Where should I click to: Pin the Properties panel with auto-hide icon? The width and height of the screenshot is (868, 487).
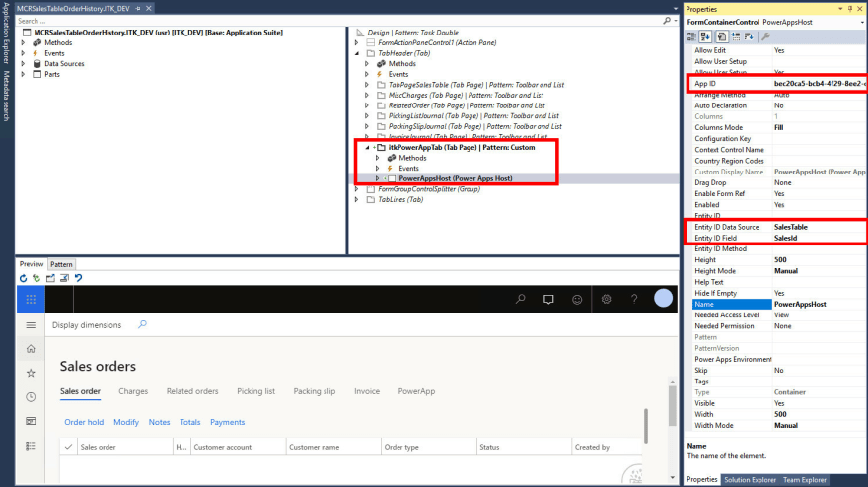tap(850, 9)
